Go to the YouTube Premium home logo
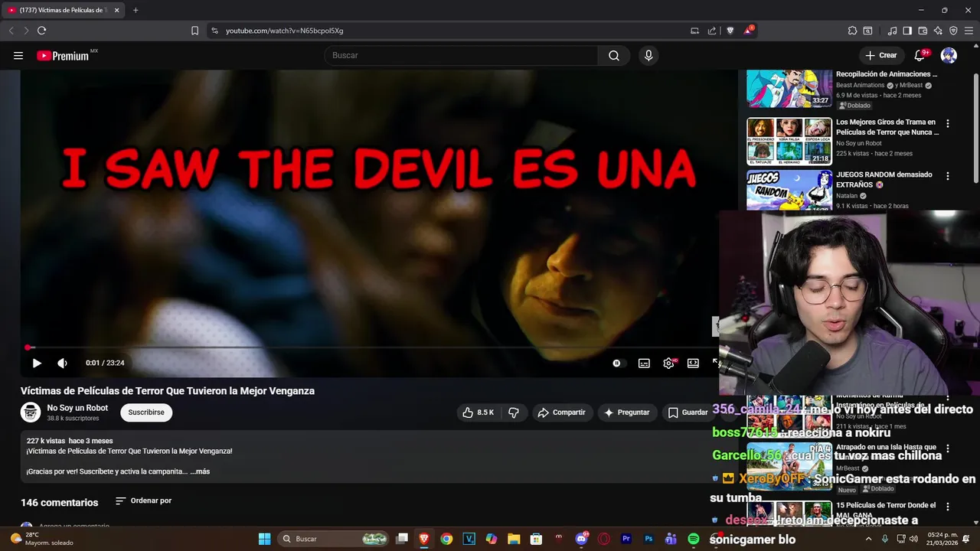Viewport: 980px width, 551px height. pyautogui.click(x=64, y=56)
